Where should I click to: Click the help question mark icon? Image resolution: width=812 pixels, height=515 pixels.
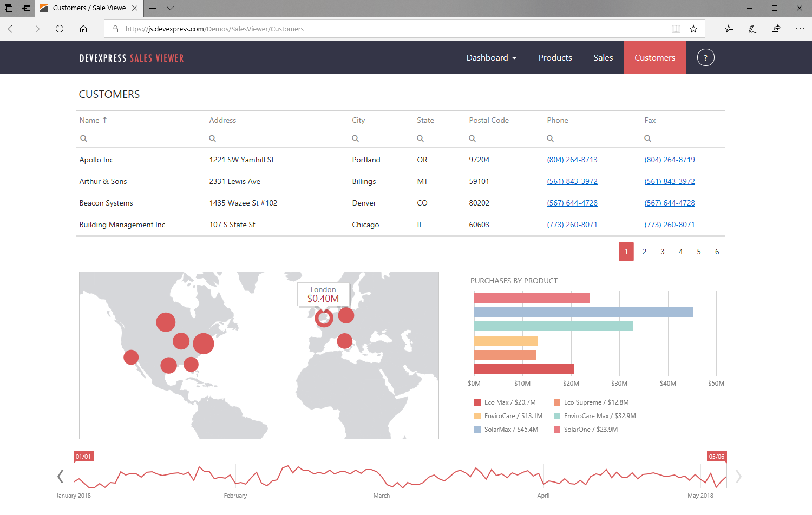point(705,58)
